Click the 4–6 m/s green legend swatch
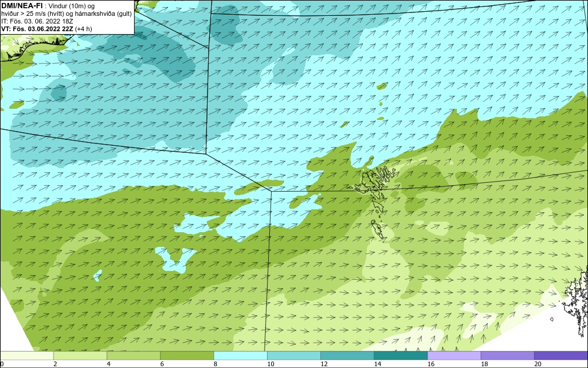Viewport: 588px width, 368px height. tap(133, 356)
